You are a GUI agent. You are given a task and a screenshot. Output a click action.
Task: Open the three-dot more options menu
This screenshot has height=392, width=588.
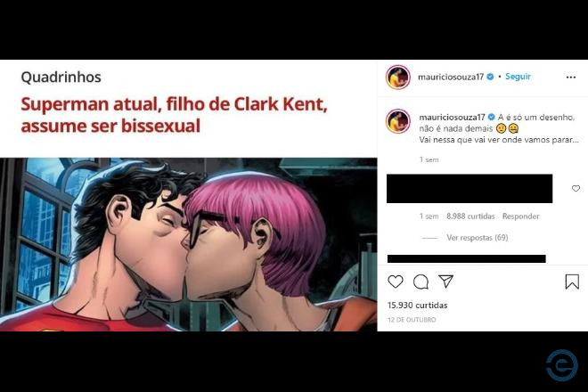pos(571,77)
